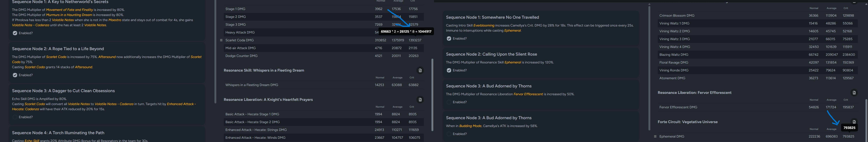Disable Sequence Node 1: A Key to Netherworld's Secrets
The height and width of the screenshot is (142, 868).
pos(15,33)
